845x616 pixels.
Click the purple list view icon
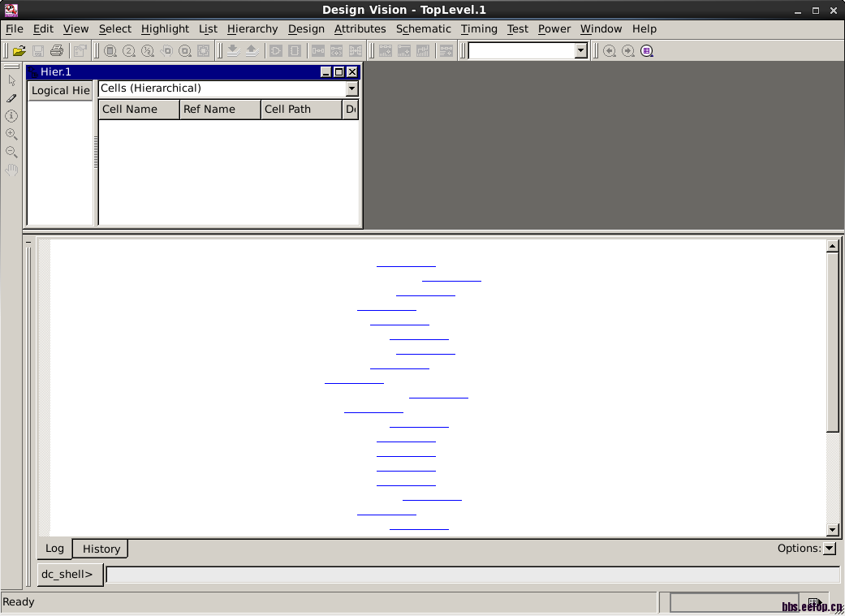coord(647,50)
